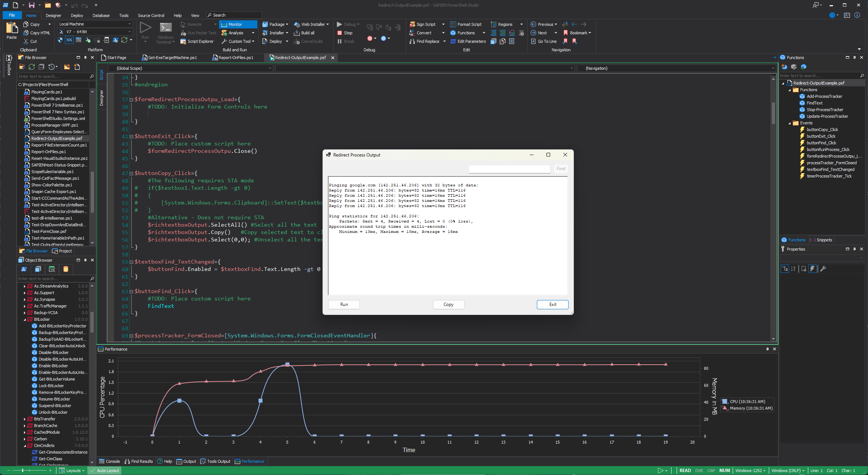
Task: Click the blue tracepoint circle icon
Action: [383, 38]
